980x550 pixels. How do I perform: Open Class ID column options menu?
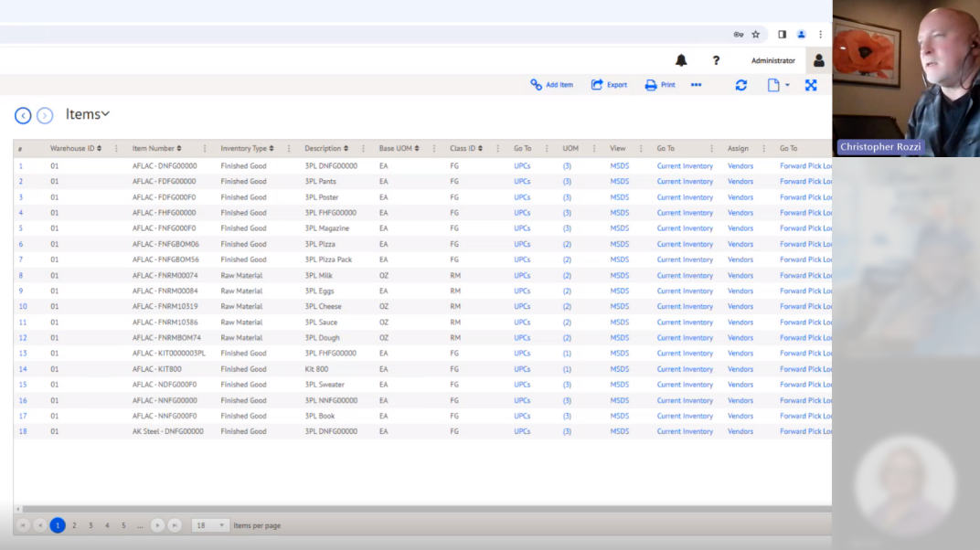[x=498, y=149]
